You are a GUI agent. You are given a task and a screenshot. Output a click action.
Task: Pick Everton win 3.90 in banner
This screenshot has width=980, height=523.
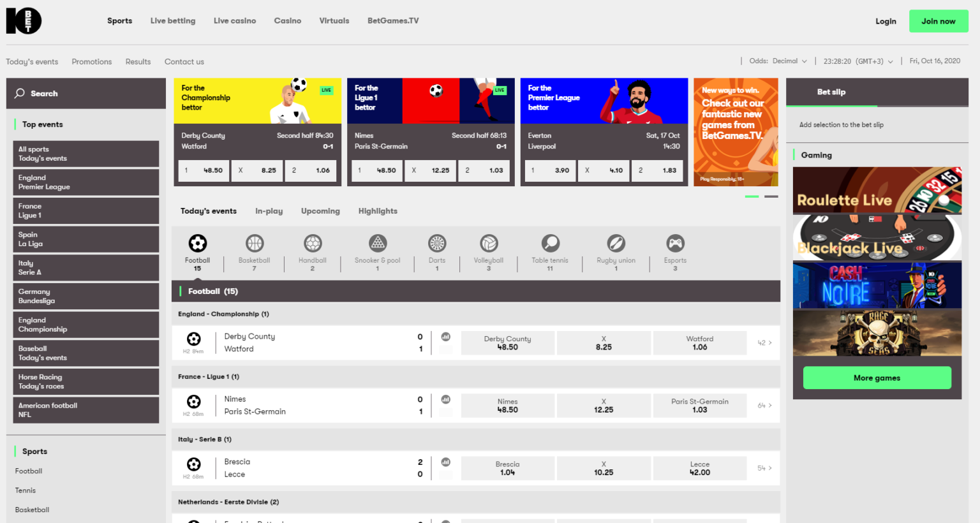(551, 170)
